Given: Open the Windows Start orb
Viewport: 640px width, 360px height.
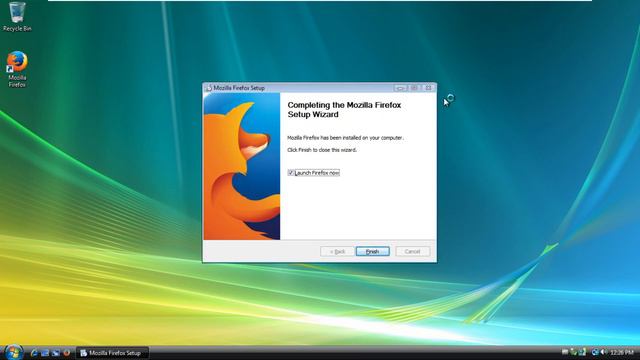Looking at the screenshot, I should 13,352.
